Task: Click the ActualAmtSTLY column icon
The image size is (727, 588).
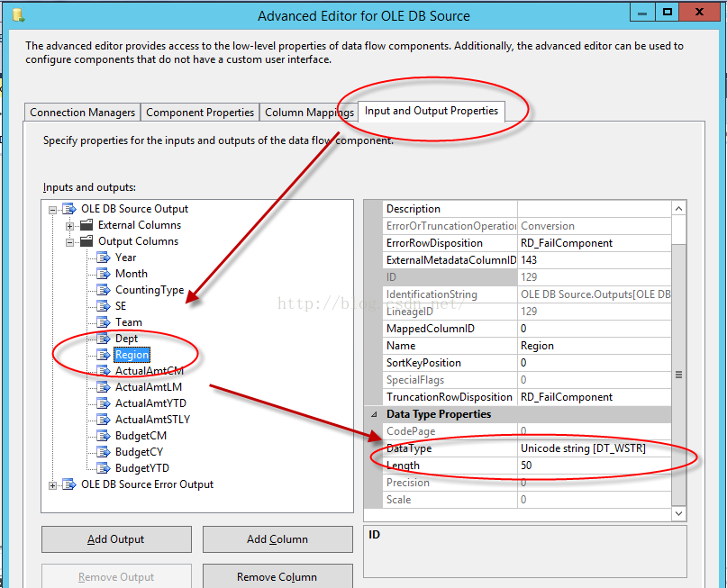Action: click(104, 420)
